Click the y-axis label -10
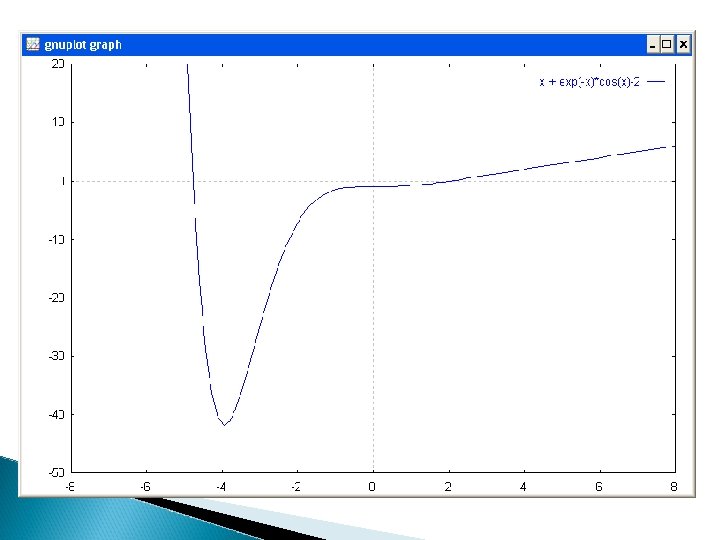This screenshot has height=540, width=720. (x=56, y=239)
